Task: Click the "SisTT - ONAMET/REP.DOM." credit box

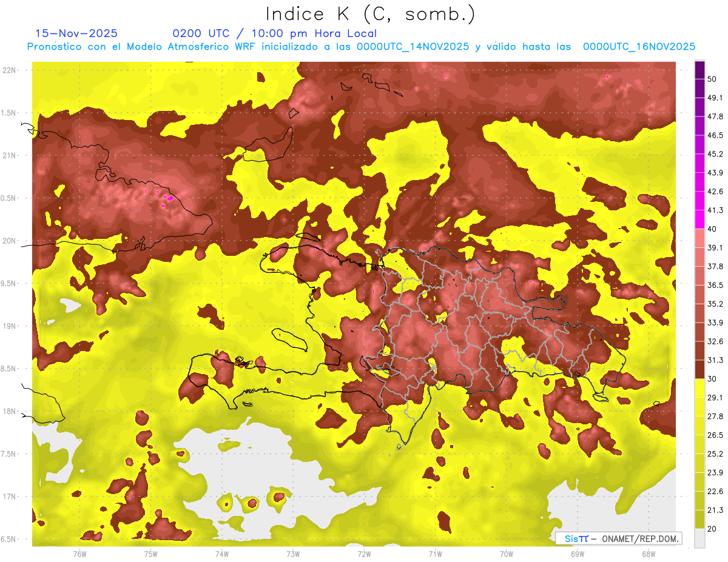Action: tap(619, 538)
